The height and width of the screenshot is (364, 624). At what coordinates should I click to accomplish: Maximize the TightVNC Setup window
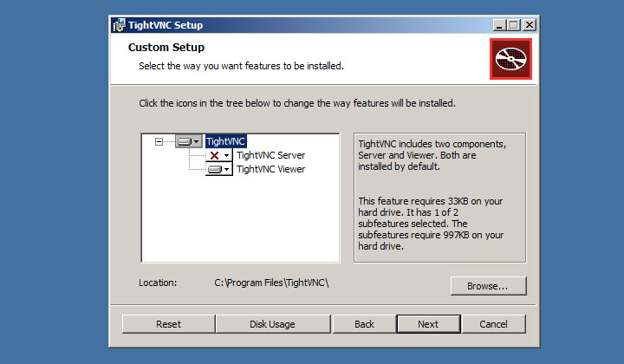(x=513, y=25)
